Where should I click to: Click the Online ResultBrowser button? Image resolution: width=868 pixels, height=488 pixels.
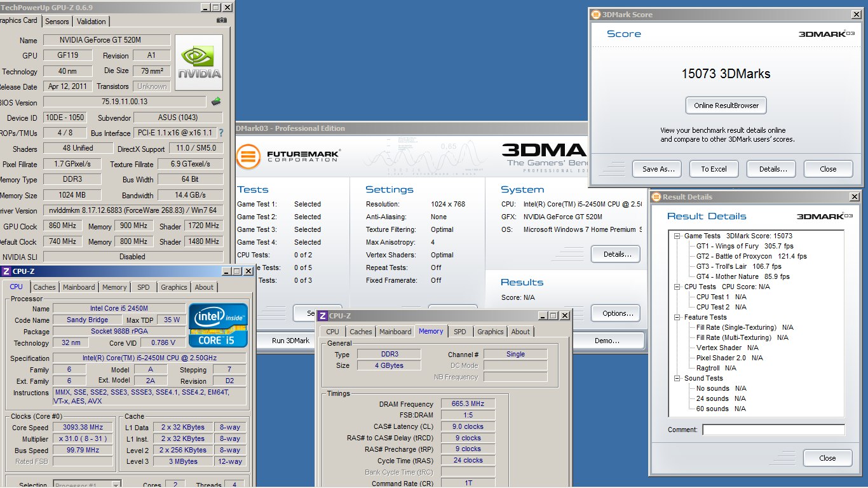click(x=726, y=105)
